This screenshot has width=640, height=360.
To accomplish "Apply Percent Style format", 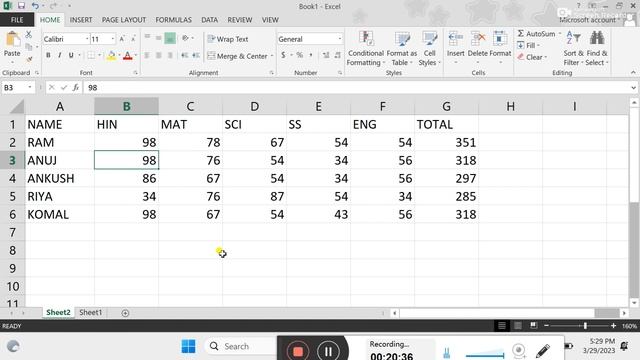I will (300, 55).
